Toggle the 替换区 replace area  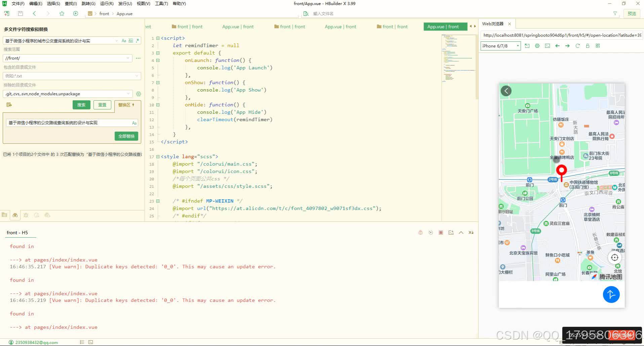click(x=126, y=105)
